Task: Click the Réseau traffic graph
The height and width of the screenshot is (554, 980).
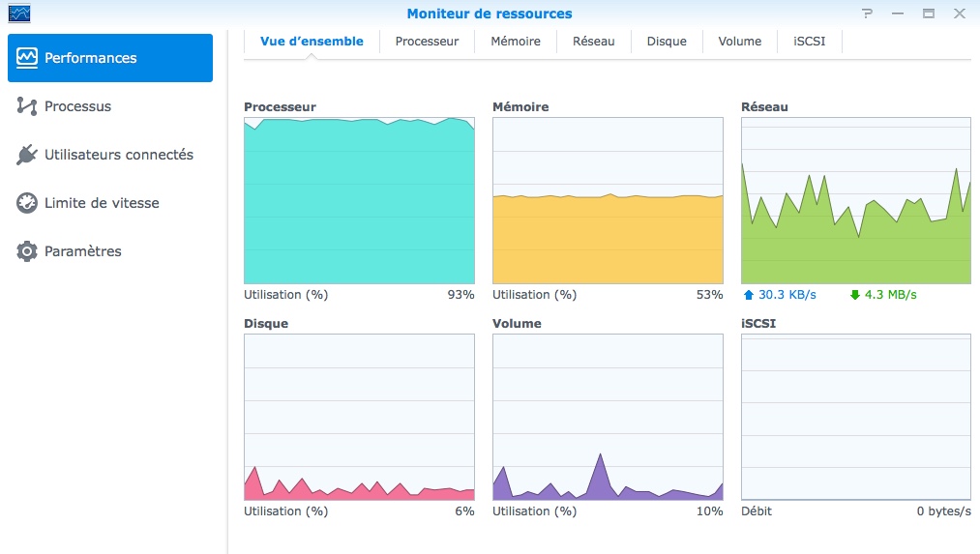Action: tap(855, 200)
